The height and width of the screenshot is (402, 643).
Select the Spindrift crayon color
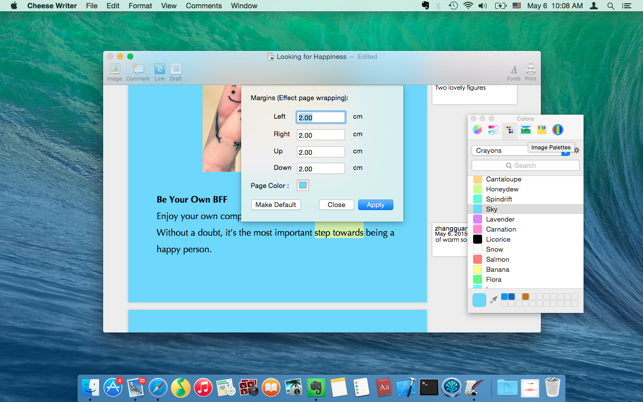(x=525, y=199)
